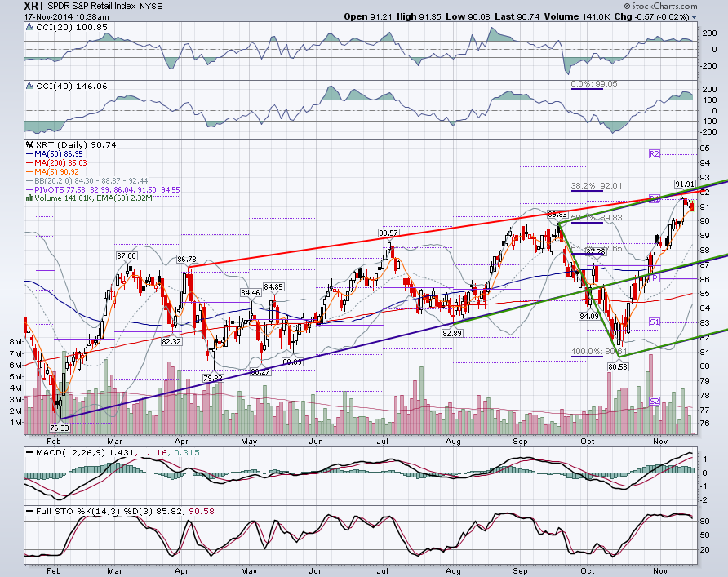The width and height of the screenshot is (728, 577).
Task: Click the 100.0%: 80.61 Fibonacci label
Action: point(599,352)
